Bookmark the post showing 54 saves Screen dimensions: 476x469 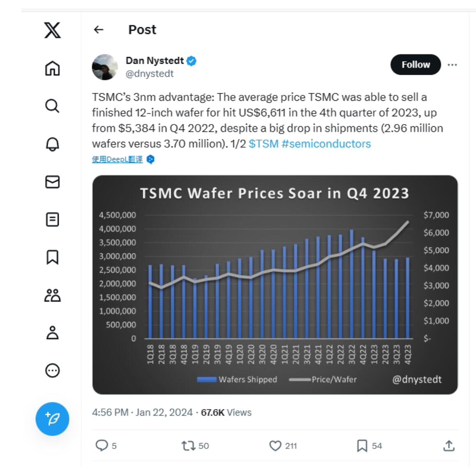pyautogui.click(x=362, y=446)
